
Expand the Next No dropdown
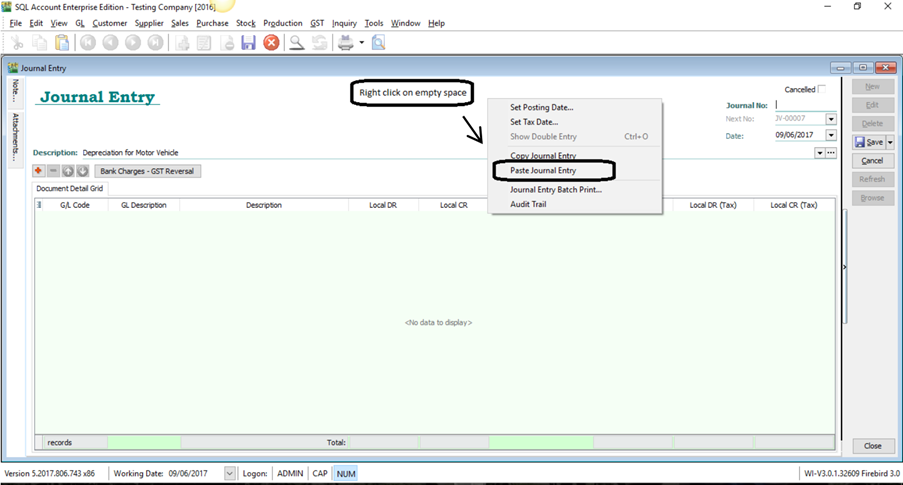(x=831, y=118)
